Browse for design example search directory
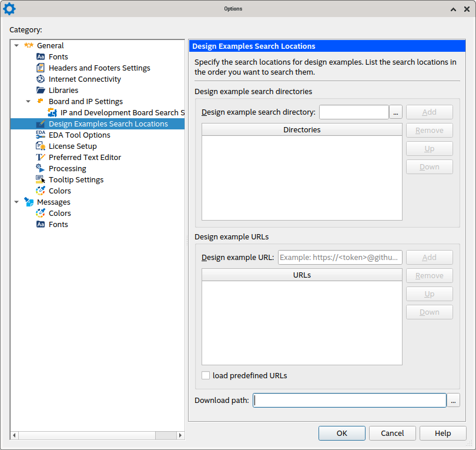The image size is (476, 450). coord(395,112)
